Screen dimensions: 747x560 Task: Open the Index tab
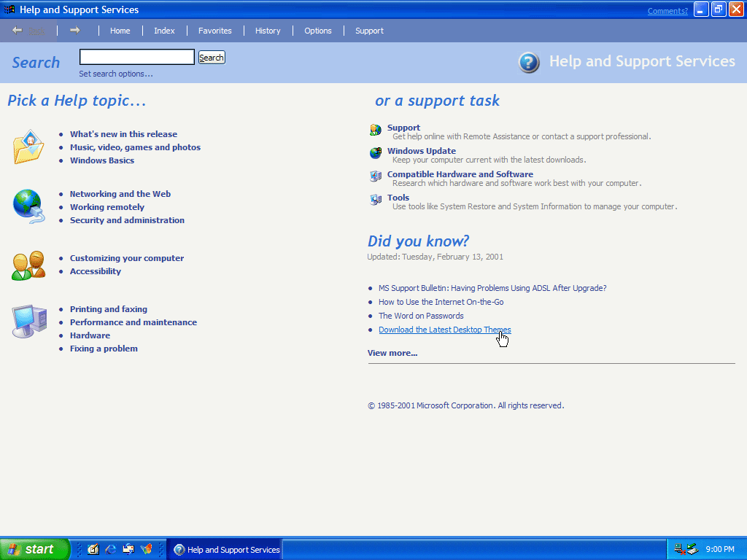tap(164, 31)
